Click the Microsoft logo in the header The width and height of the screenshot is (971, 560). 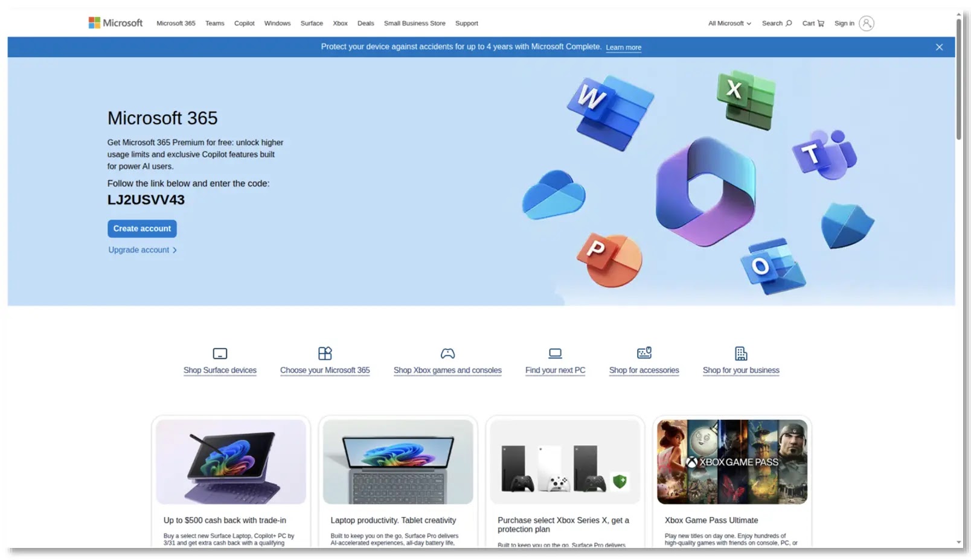tap(115, 23)
